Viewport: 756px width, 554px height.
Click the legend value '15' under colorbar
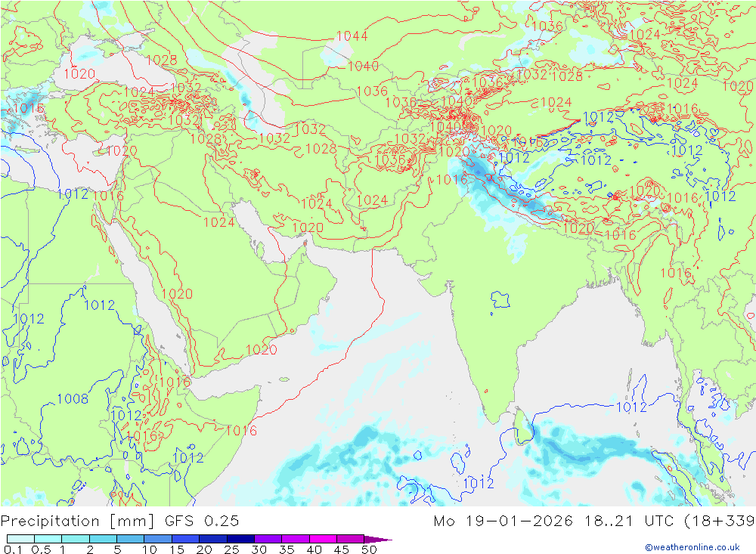coord(177,549)
